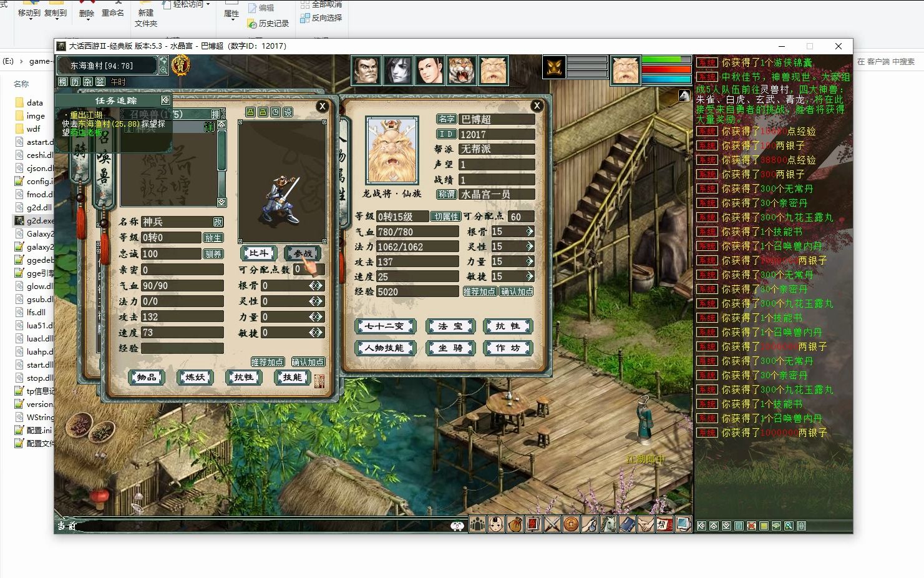Viewport: 924px width, 578px height.
Task: Open the world map icon beside location box
Action: (163, 61)
